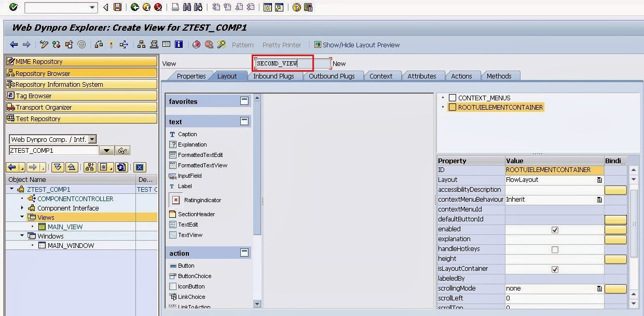
Task: Collapse the favorites palette section
Action: coord(244,101)
